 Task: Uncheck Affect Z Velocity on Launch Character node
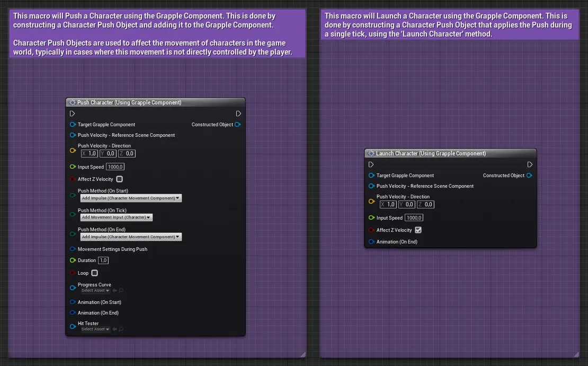pyautogui.click(x=418, y=230)
